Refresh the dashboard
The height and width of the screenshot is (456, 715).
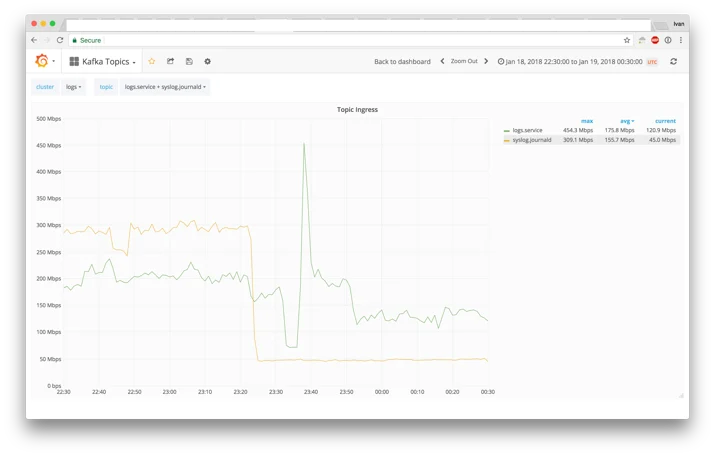674,61
